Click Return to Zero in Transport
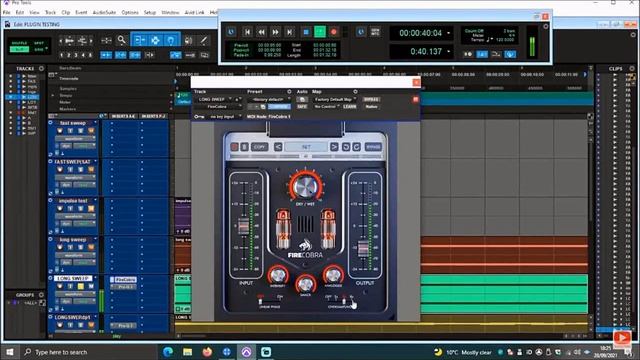This screenshot has width=640, height=360. [x=247, y=32]
